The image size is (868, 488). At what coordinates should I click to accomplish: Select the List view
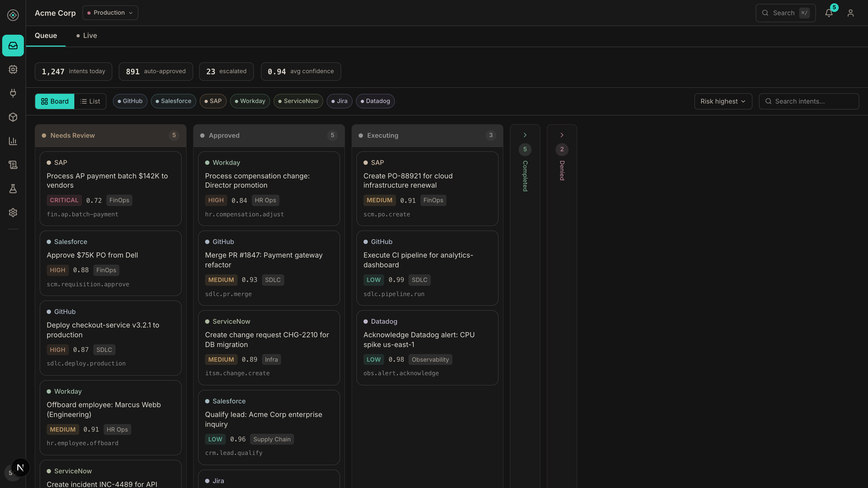[90, 101]
